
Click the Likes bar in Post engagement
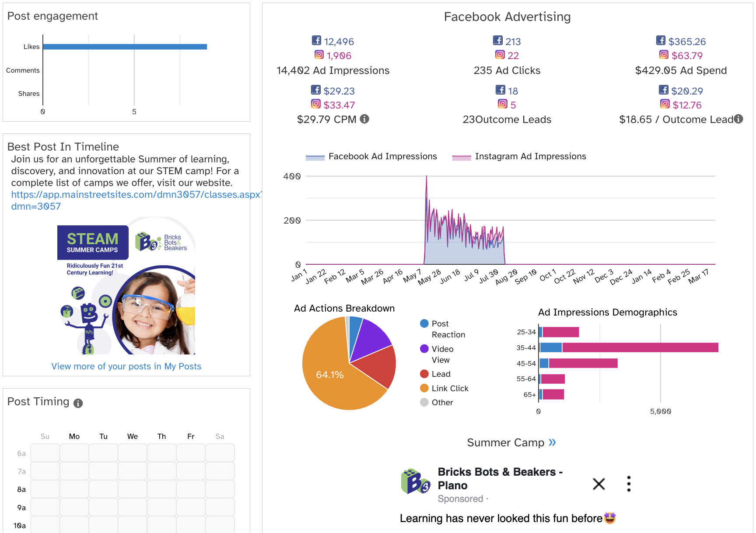(125, 47)
